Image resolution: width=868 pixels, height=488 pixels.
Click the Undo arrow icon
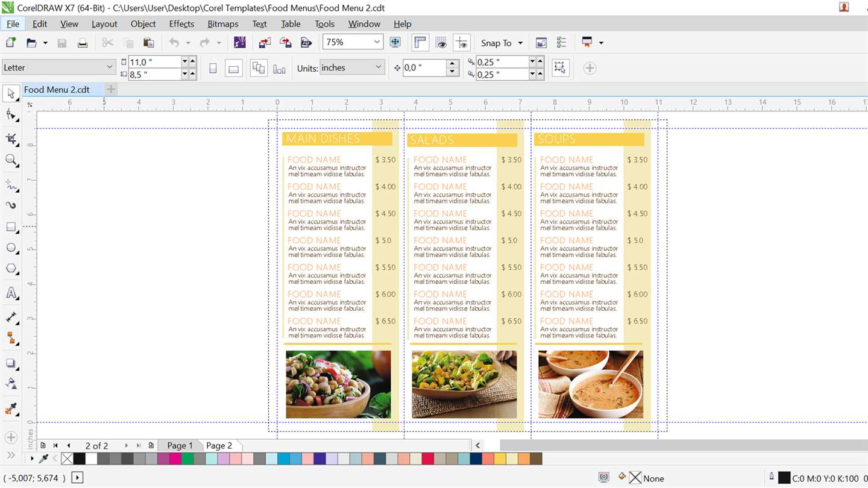click(174, 43)
